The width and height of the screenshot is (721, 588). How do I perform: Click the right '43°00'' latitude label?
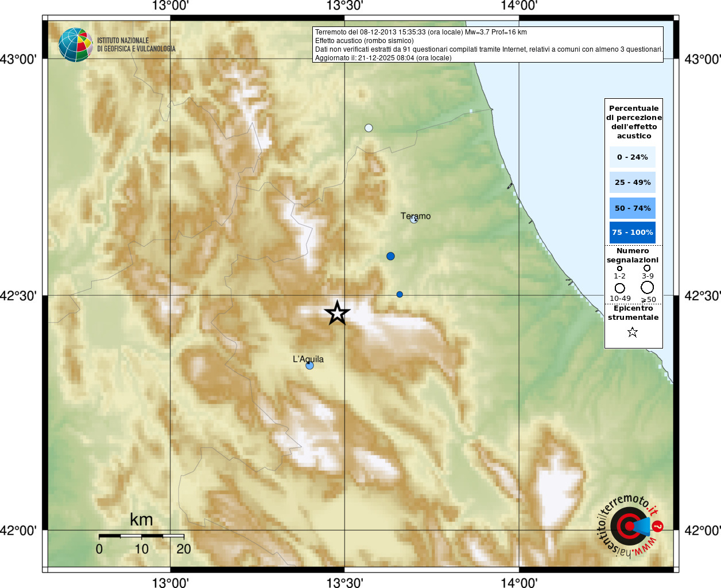tap(703, 59)
